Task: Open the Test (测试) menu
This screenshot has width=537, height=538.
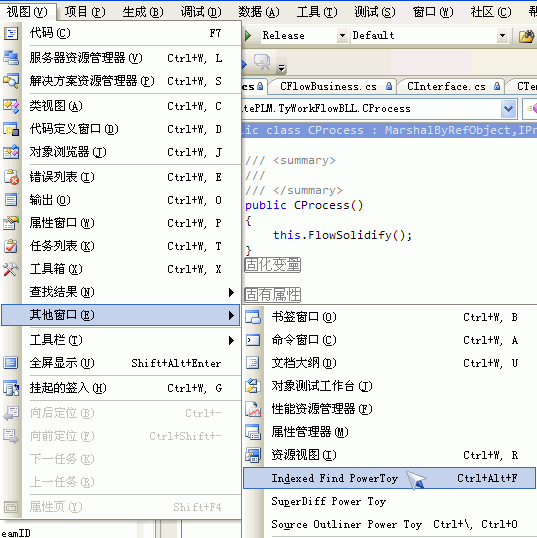Action: pyautogui.click(x=375, y=12)
